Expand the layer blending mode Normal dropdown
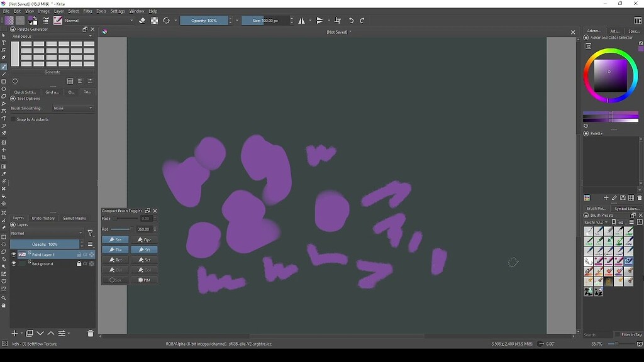The image size is (644, 362). click(x=47, y=233)
